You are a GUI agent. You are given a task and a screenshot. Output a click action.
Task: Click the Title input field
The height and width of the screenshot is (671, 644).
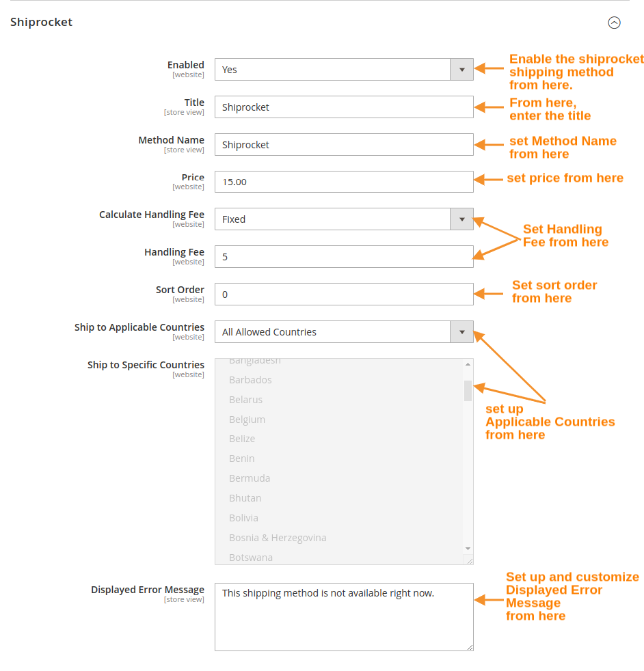click(x=343, y=107)
